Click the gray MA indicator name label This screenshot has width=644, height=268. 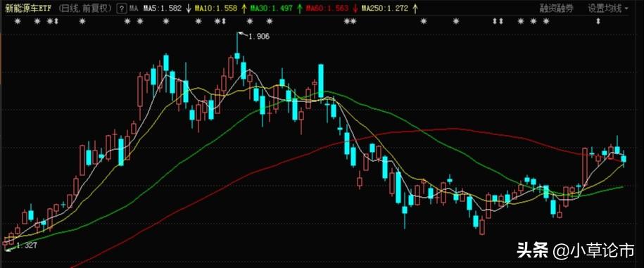tap(133, 8)
